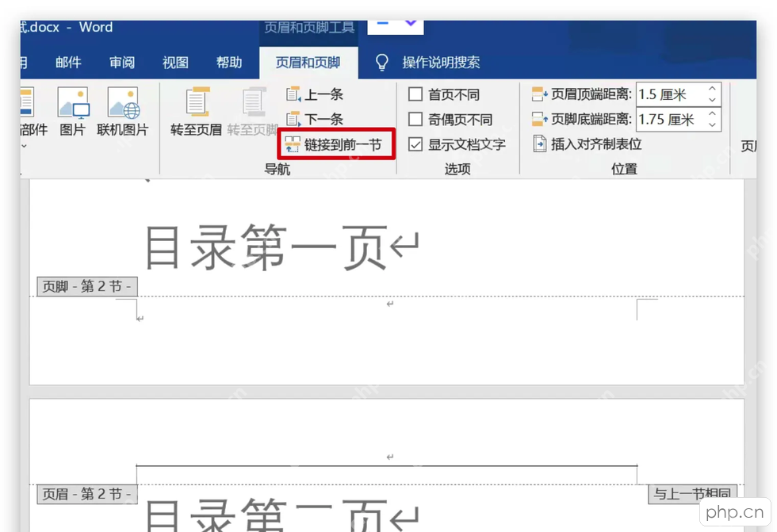Open the 审阅 (Review) tab
777x532 pixels.
(122, 63)
